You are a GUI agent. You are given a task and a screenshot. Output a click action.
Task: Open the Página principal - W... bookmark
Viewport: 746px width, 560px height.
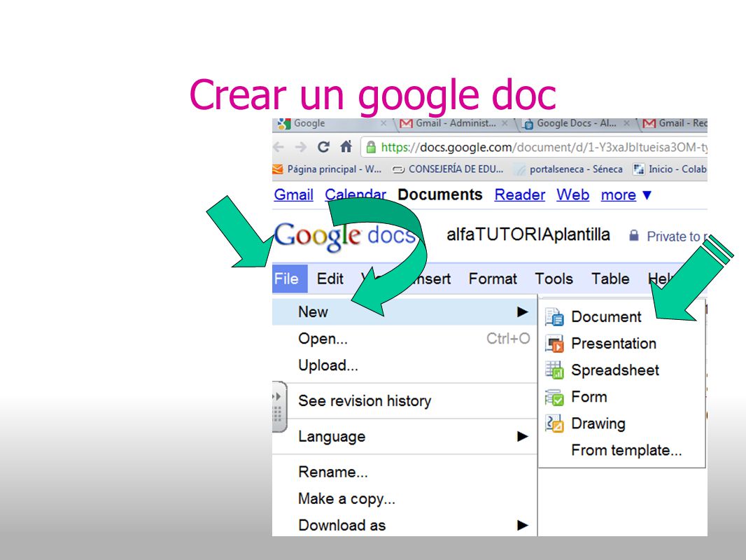click(x=327, y=169)
